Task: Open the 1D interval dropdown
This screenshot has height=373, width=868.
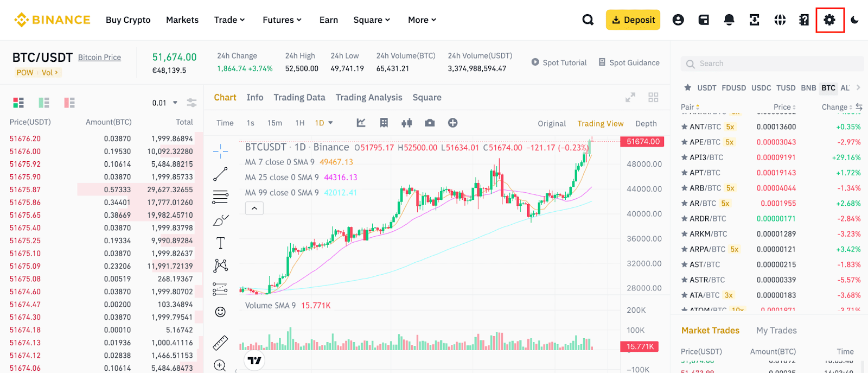Action: (324, 123)
